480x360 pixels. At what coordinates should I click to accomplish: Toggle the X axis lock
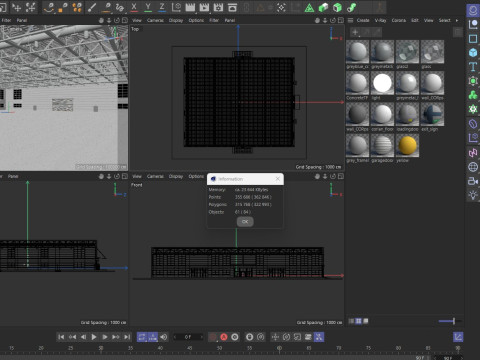tap(134, 7)
